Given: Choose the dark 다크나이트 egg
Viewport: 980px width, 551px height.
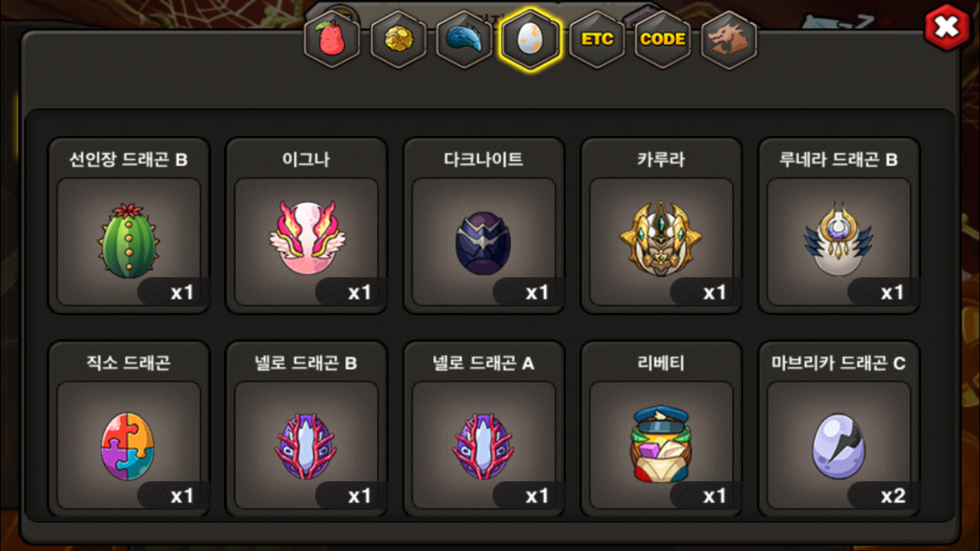Looking at the screenshot, I should (x=484, y=226).
